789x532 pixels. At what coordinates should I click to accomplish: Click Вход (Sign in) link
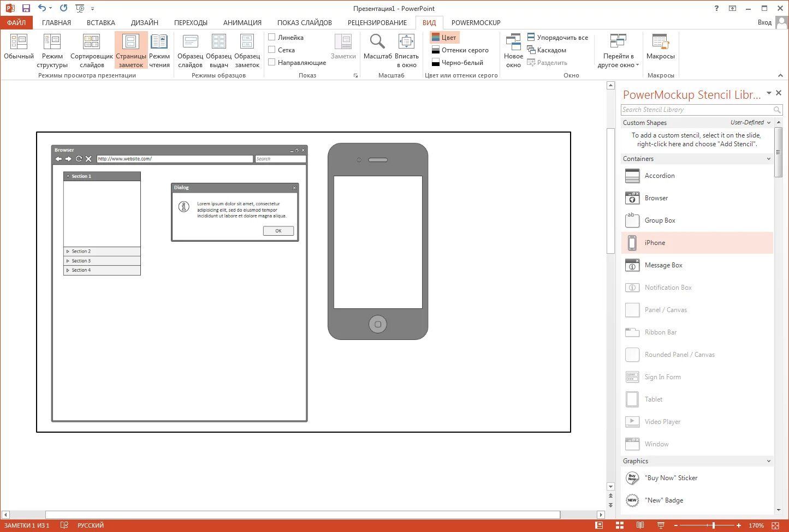point(764,22)
